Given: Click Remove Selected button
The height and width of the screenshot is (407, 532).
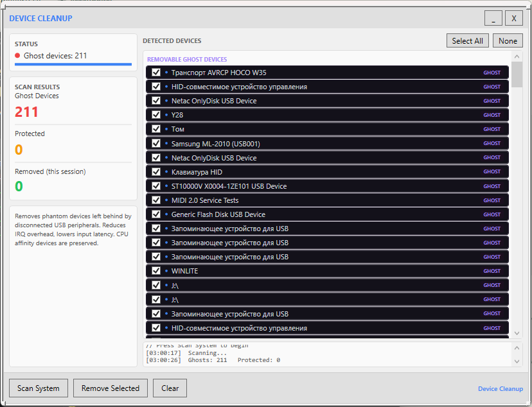Looking at the screenshot, I should coord(111,388).
